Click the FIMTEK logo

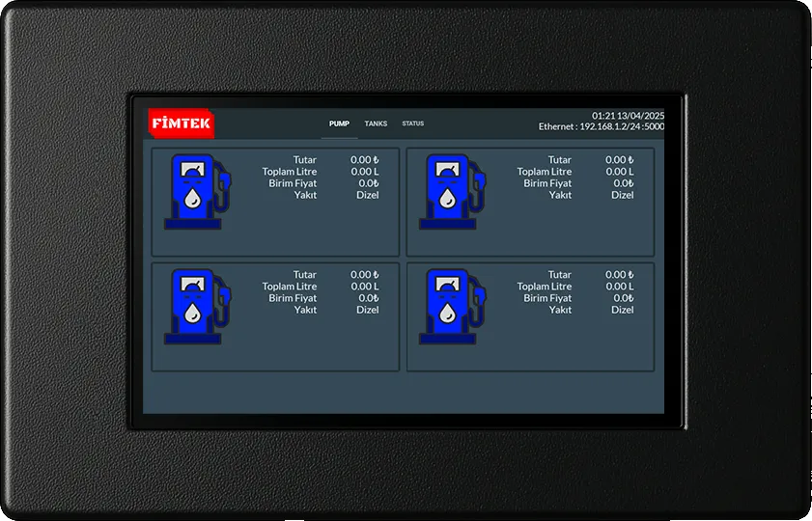tap(181, 123)
